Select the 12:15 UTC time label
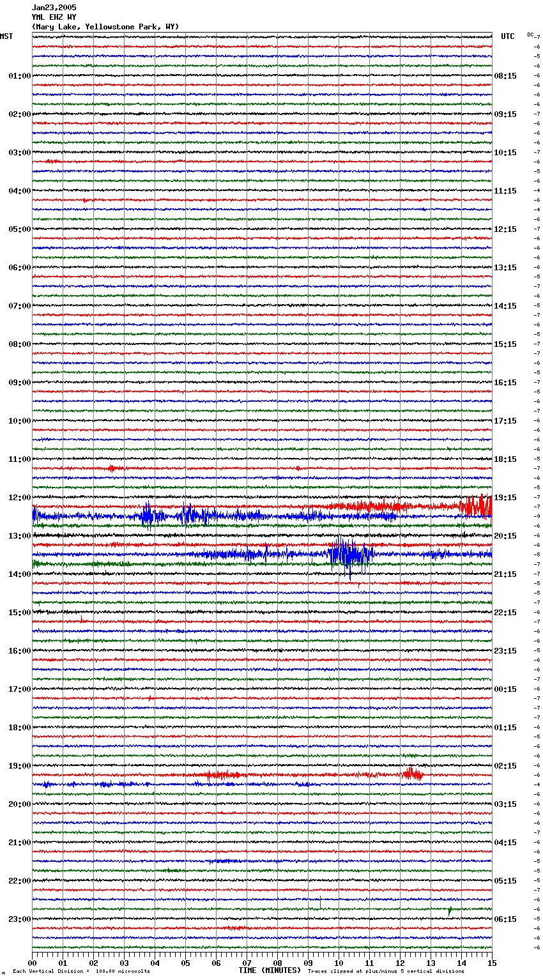The width and height of the screenshot is (543, 980). pyautogui.click(x=505, y=229)
